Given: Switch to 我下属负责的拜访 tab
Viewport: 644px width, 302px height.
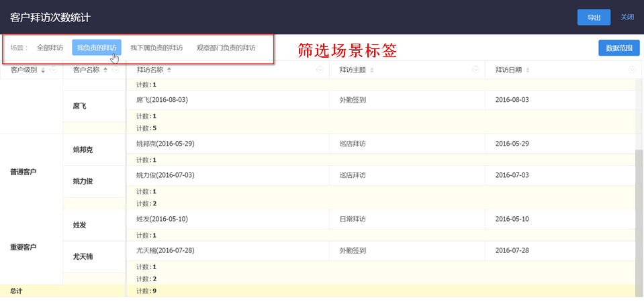Looking at the screenshot, I should (x=156, y=48).
